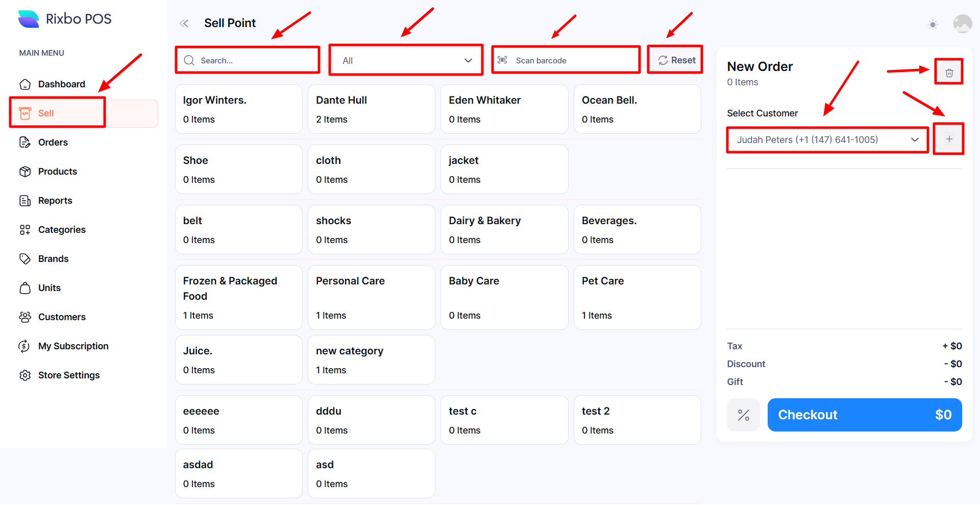
Task: Toggle the light/dark theme sun icon
Action: 933,25
